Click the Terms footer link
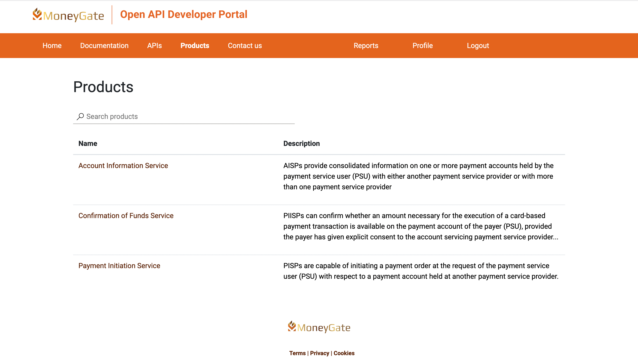The height and width of the screenshot is (364, 638). (297, 353)
